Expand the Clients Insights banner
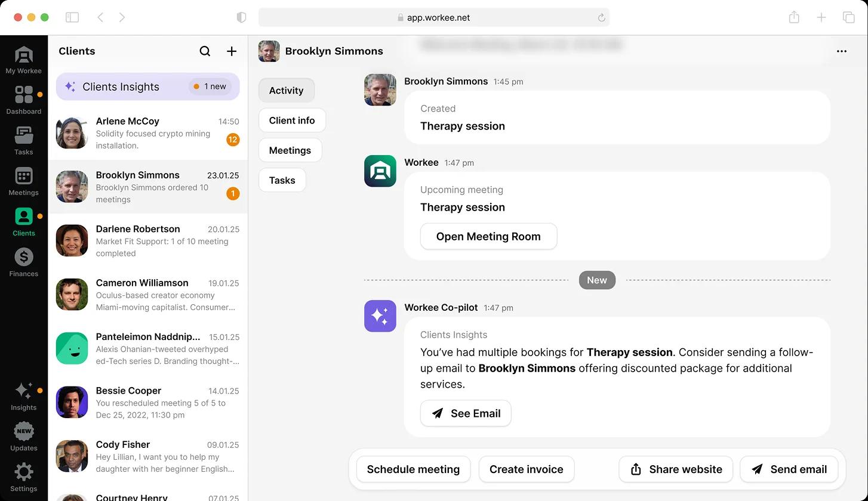Screen dimensions: 868x501 tap(147, 87)
